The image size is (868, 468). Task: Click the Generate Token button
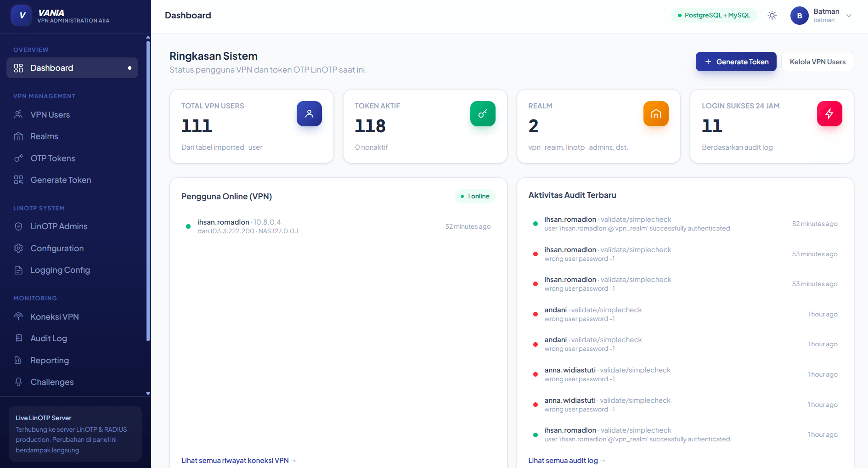click(x=736, y=62)
